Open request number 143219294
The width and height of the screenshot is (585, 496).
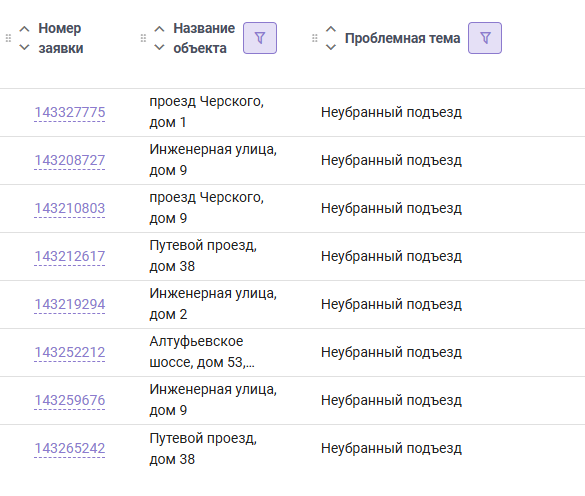[70, 305]
